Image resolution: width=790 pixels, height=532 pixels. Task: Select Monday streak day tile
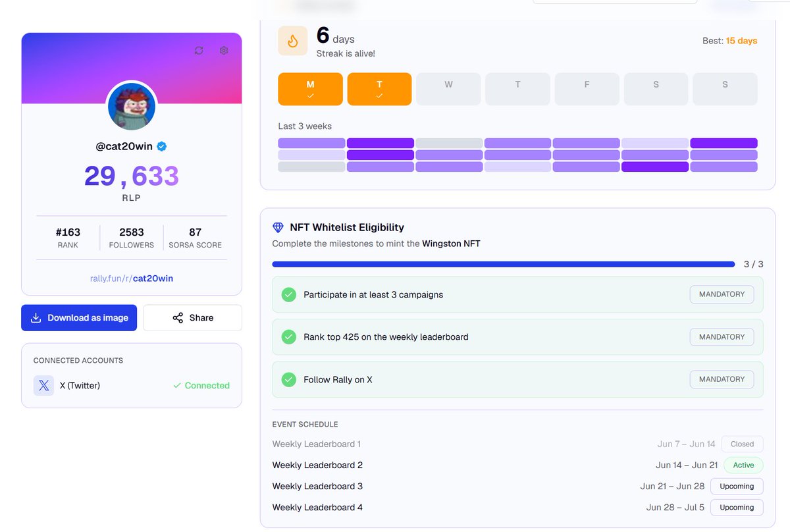[311, 89]
